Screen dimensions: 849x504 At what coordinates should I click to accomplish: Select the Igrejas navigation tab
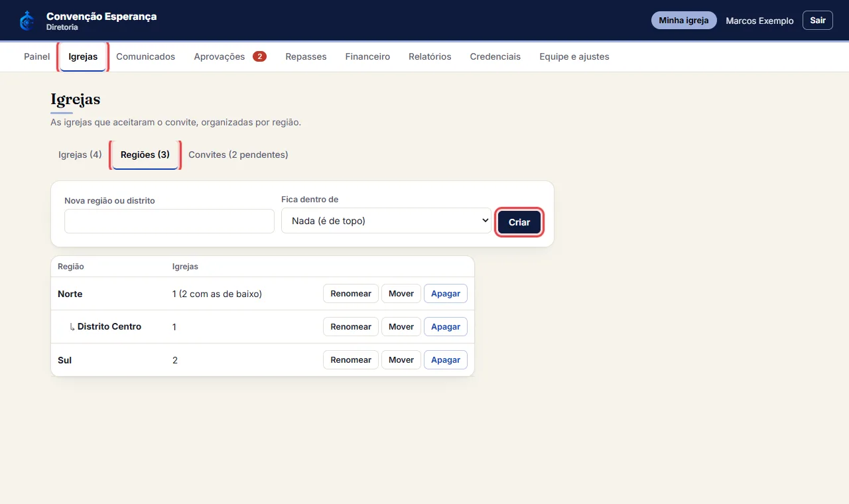click(83, 57)
